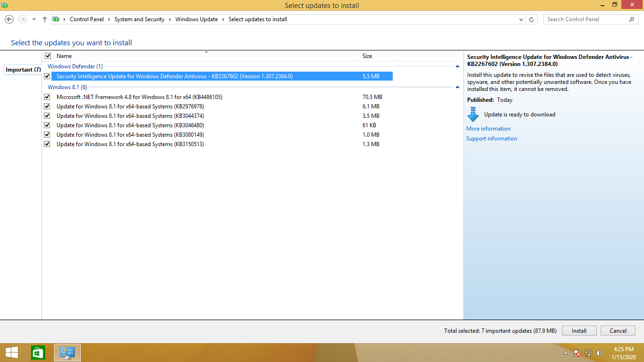This screenshot has width=644, height=362.
Task: Click the blue download arrow icon
Action: pyautogui.click(x=473, y=114)
